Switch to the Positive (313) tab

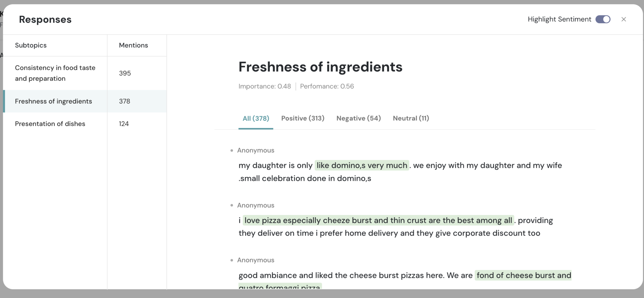click(x=303, y=118)
